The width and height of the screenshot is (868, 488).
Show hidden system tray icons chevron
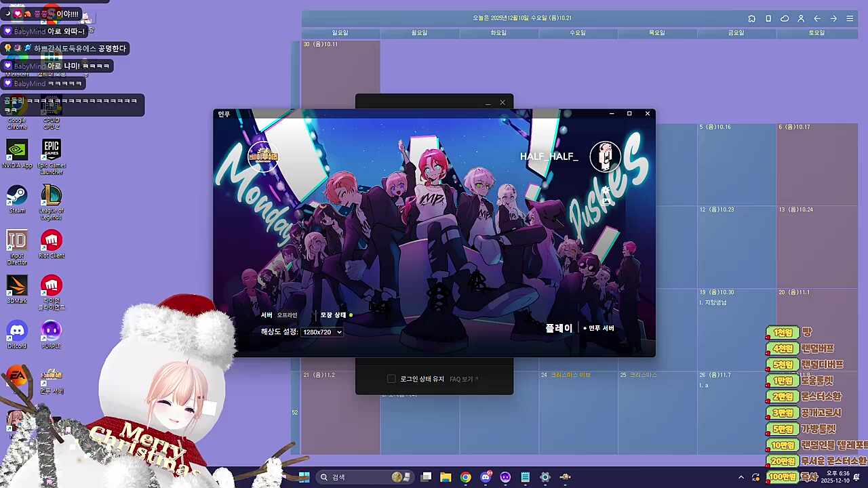tap(741, 477)
